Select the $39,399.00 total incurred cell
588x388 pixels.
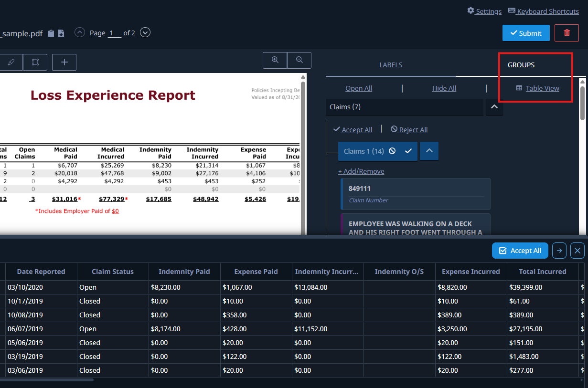[543, 287]
